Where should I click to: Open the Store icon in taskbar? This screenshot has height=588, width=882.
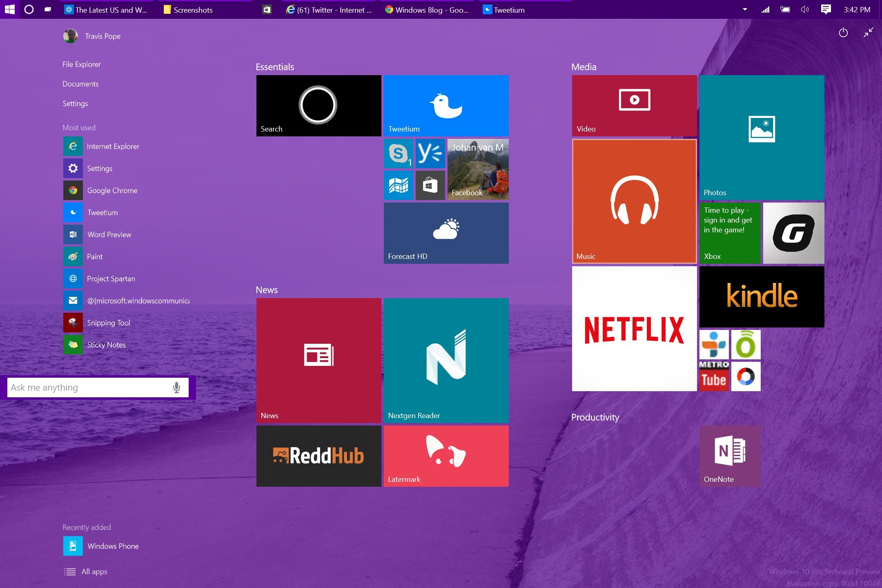(267, 9)
